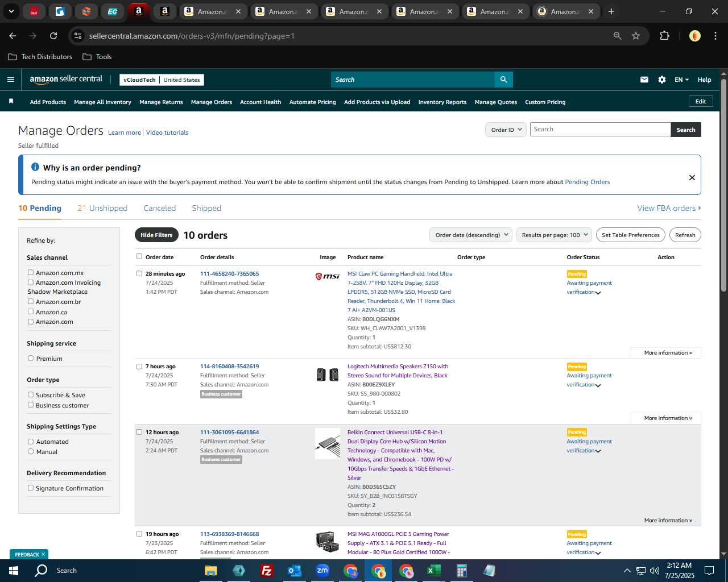Expand More information for Belkin order
Viewport: 728px width, 582px height.
click(x=668, y=521)
